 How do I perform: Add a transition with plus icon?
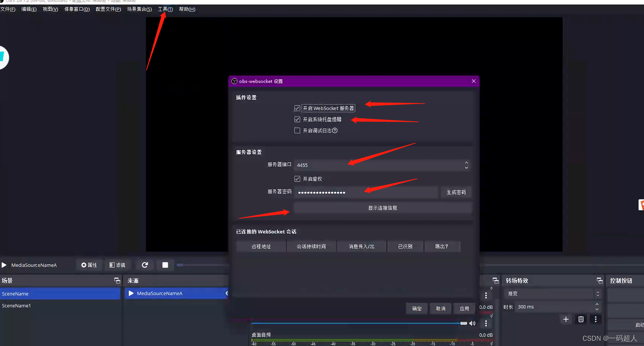tap(566, 319)
